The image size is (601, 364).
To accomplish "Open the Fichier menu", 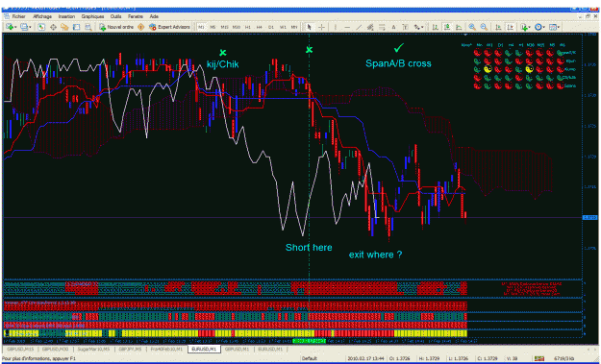I will pyautogui.click(x=19, y=16).
